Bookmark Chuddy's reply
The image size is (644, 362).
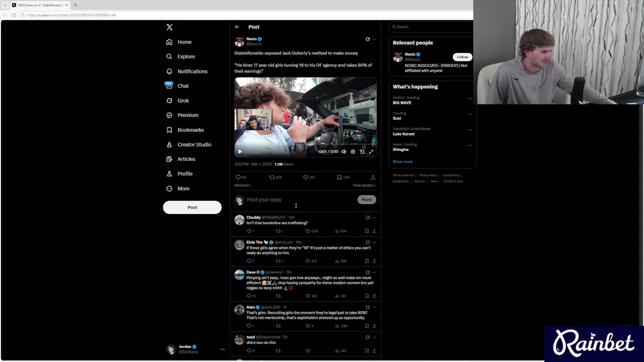pyautogui.click(x=367, y=231)
